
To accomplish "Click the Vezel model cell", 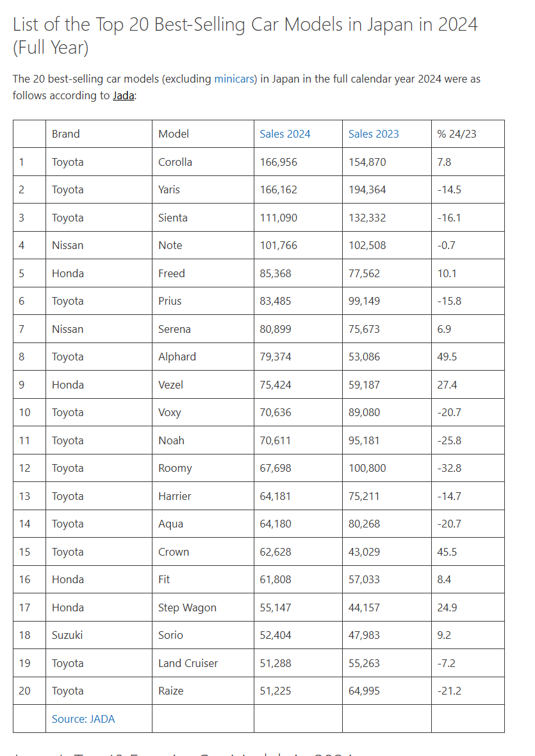I will pyautogui.click(x=203, y=385).
